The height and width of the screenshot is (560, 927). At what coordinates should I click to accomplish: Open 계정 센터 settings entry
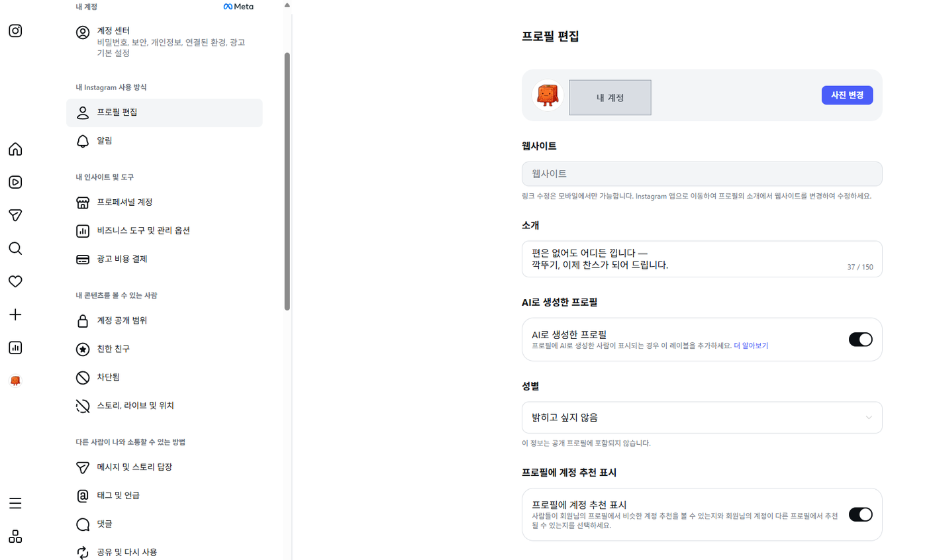tap(164, 42)
